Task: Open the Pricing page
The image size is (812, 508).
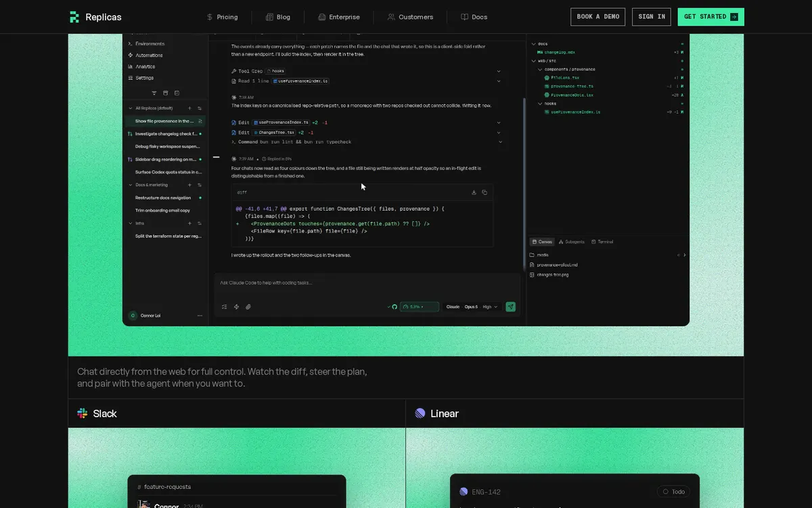Action: point(223,17)
